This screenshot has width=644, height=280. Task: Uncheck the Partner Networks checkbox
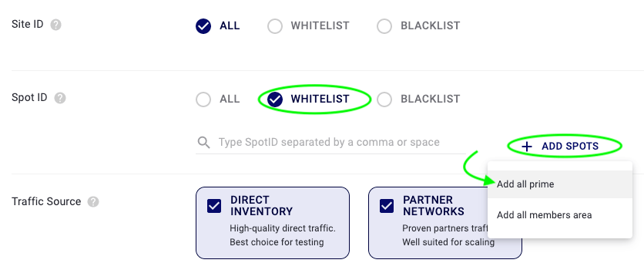387,206
